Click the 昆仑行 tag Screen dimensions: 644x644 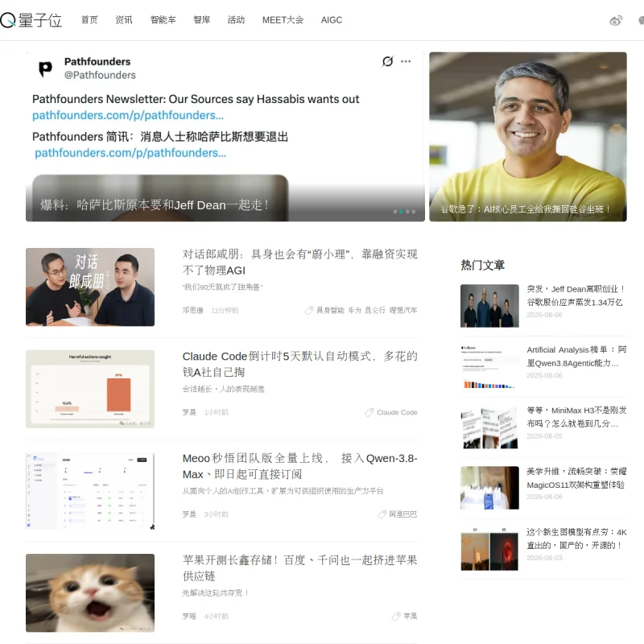coord(375,310)
